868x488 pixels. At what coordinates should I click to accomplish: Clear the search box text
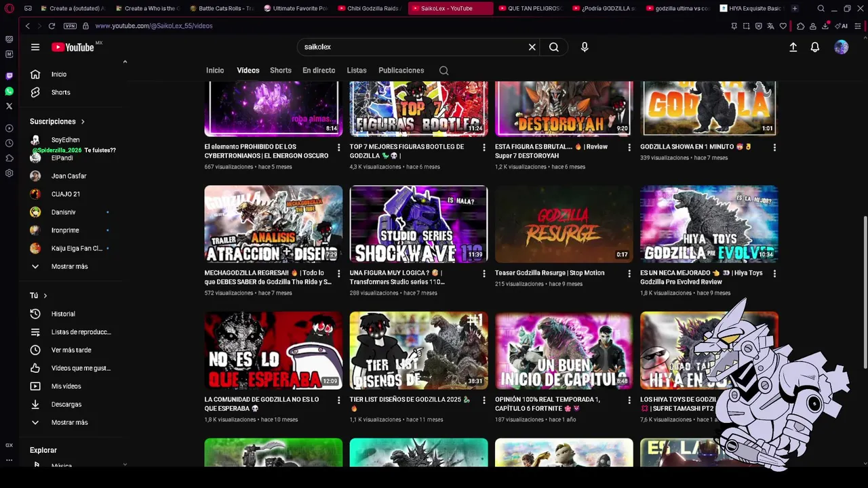pyautogui.click(x=532, y=47)
